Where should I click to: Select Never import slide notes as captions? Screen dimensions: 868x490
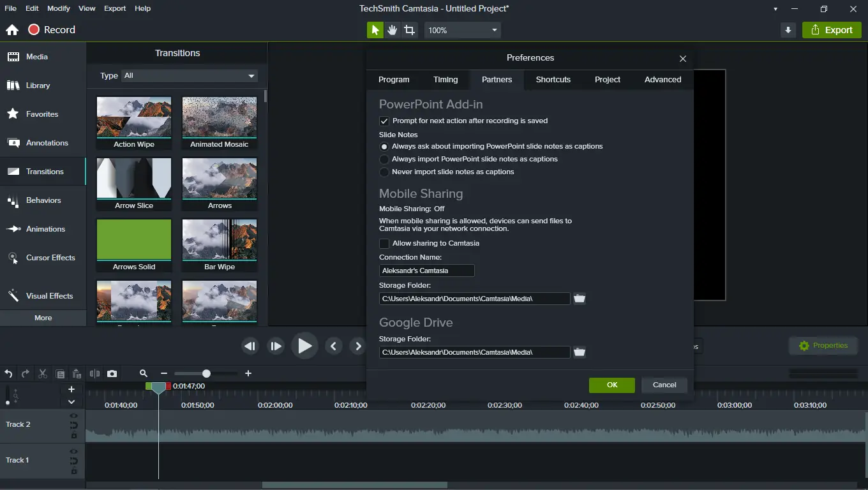[384, 172]
